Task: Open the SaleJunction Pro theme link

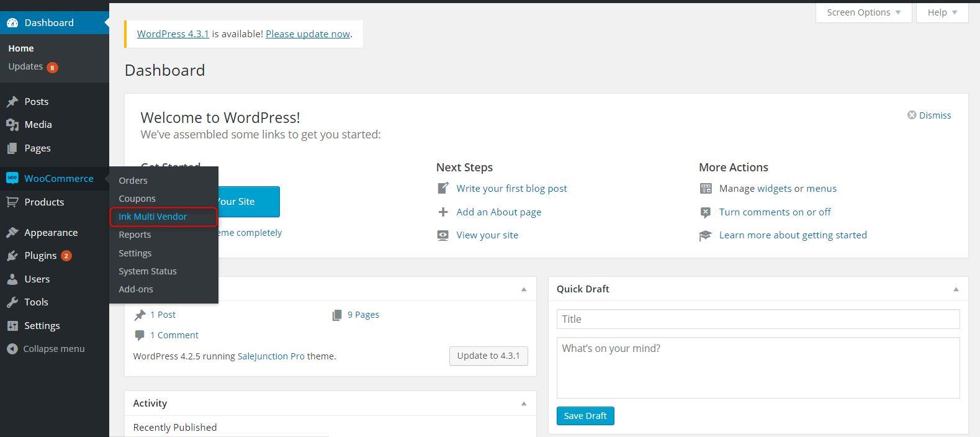Action: point(271,356)
